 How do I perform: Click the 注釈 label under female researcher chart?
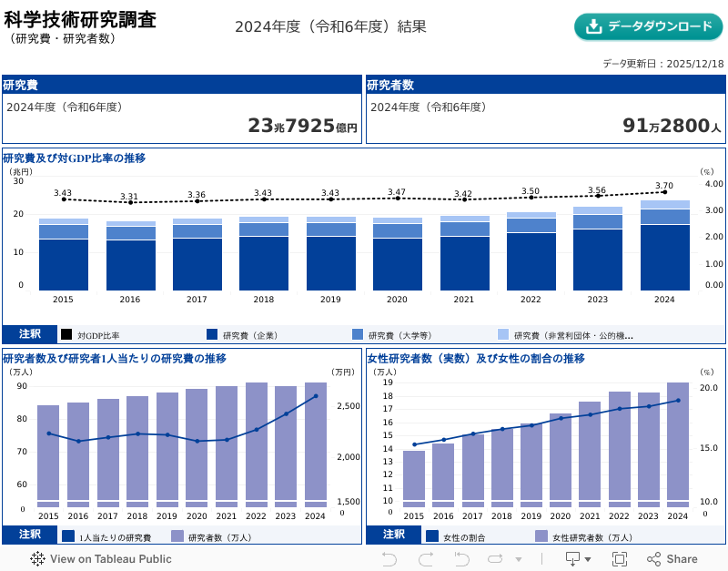[x=394, y=535]
